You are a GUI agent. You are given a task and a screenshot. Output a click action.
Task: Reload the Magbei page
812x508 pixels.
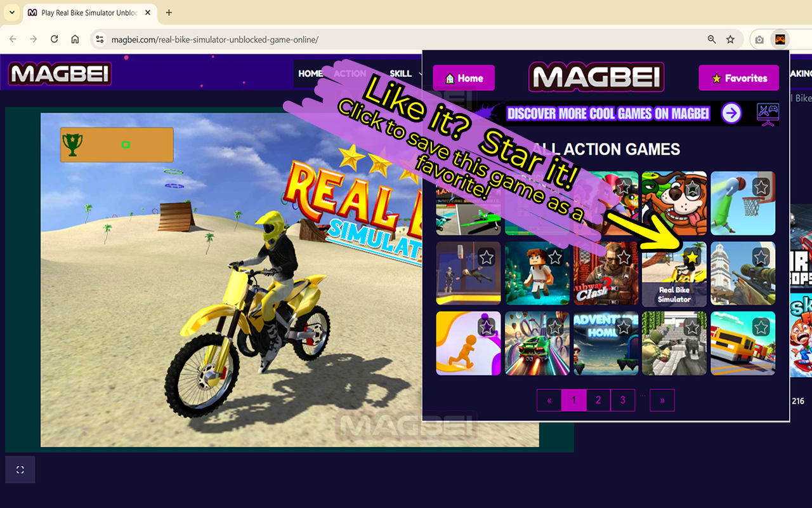point(55,39)
